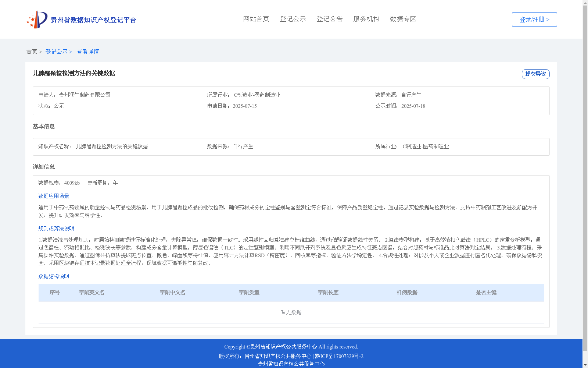The height and width of the screenshot is (368, 588).
Task: Click the 暂无数据 empty table message
Action: (291, 312)
